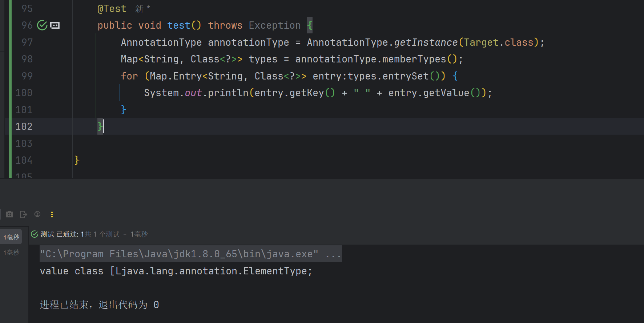Select the dimmed second 1毫秒 test entry
The image size is (644, 323).
11,252
